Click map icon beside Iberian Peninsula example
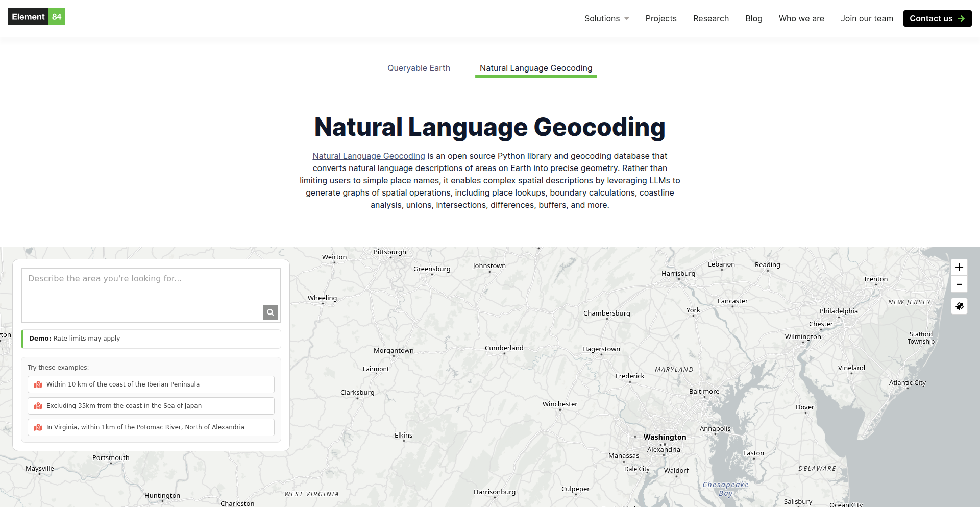The height and width of the screenshot is (507, 980). pyautogui.click(x=38, y=384)
